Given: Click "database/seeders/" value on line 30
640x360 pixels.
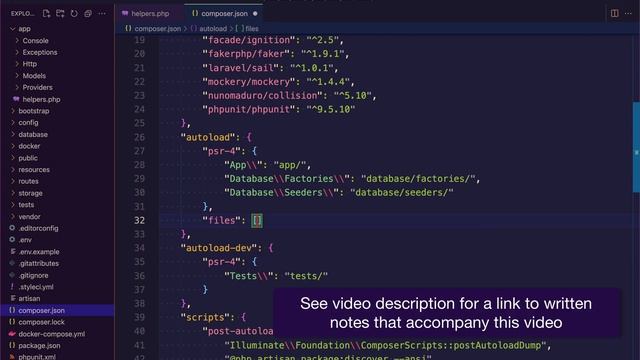Looking at the screenshot, I should 402,193.
